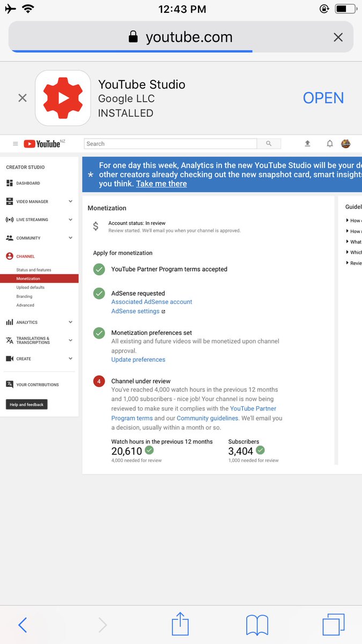Screen dimensions: 362x644
Task: Open the notifications bell
Action: 330,144
